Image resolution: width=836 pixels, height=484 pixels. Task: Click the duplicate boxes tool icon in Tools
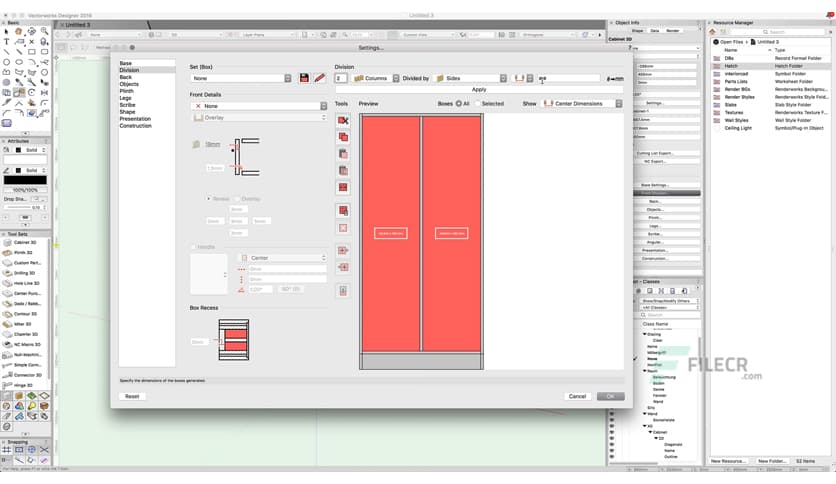[x=343, y=137]
